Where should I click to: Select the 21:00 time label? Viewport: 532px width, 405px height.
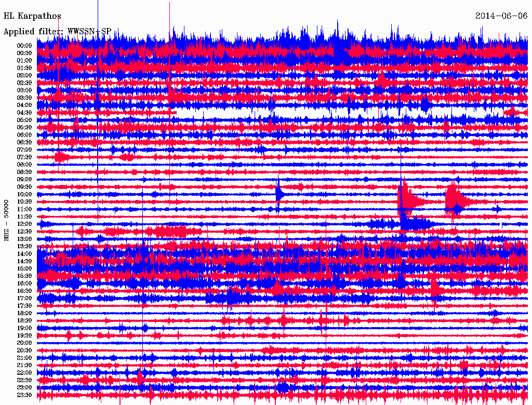[24, 358]
